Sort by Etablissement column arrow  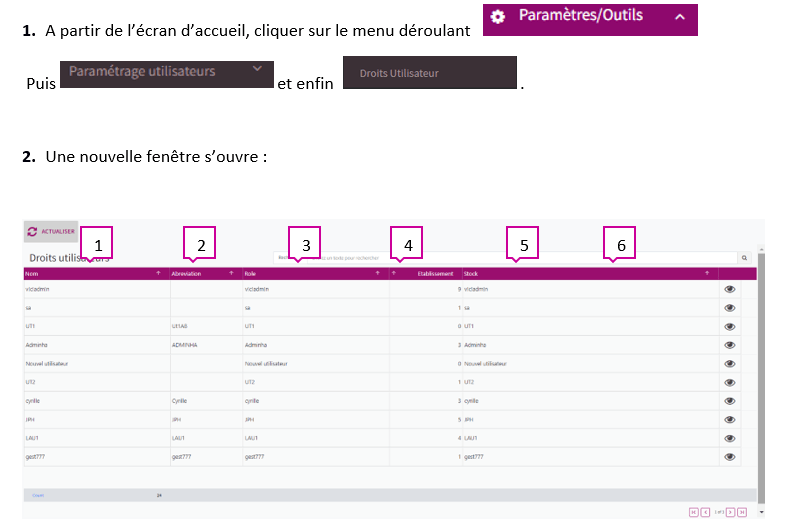[393, 273]
